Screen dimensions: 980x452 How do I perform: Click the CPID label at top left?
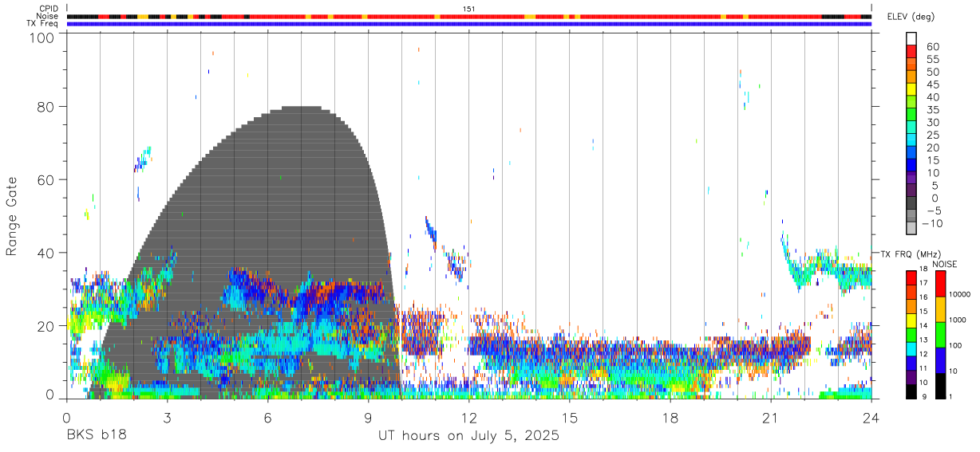(49, 9)
